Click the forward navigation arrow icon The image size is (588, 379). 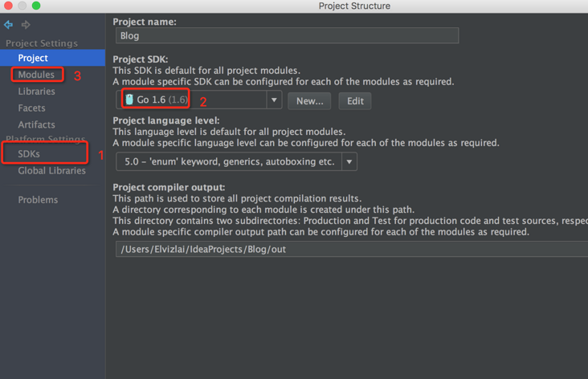26,25
